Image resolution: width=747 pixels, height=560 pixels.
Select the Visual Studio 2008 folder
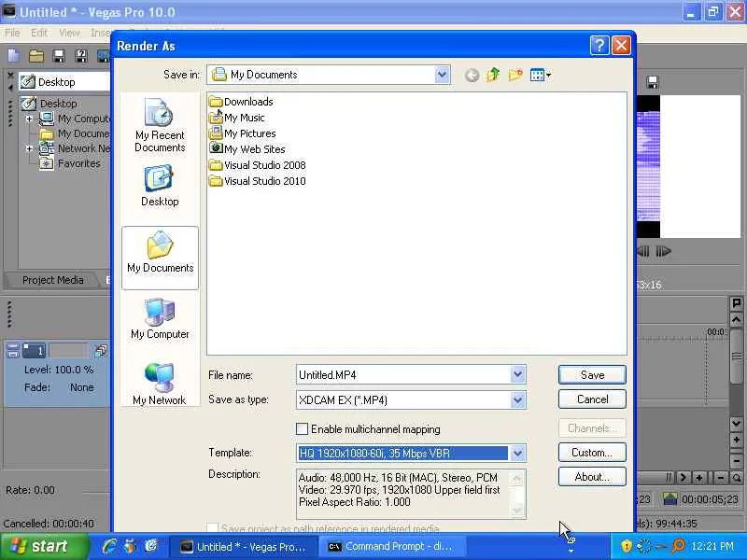point(258,165)
